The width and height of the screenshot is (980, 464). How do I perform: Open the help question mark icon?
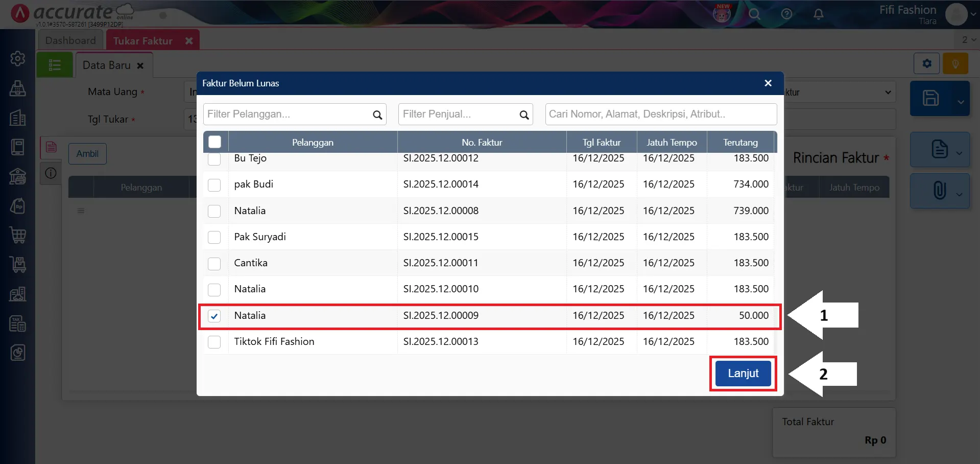[786, 14]
